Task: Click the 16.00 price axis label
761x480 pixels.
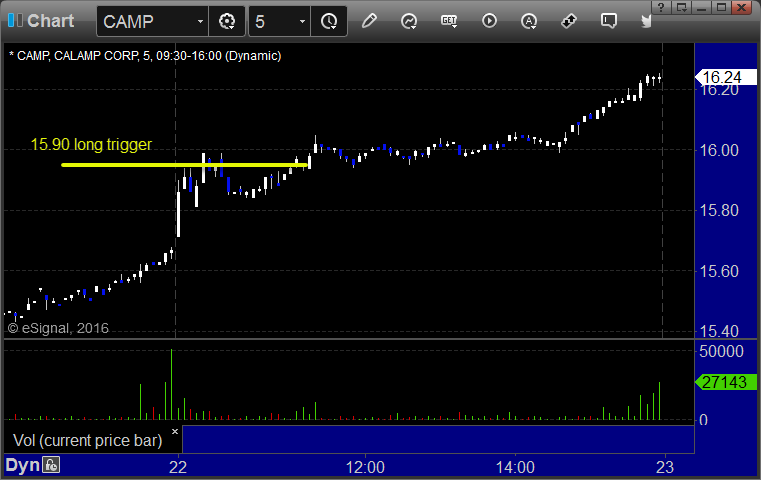Action: click(719, 150)
